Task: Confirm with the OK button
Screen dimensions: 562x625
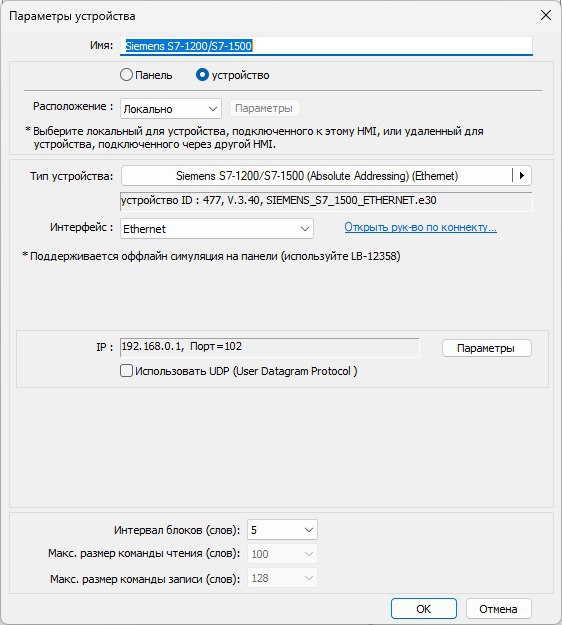Action: click(x=424, y=609)
